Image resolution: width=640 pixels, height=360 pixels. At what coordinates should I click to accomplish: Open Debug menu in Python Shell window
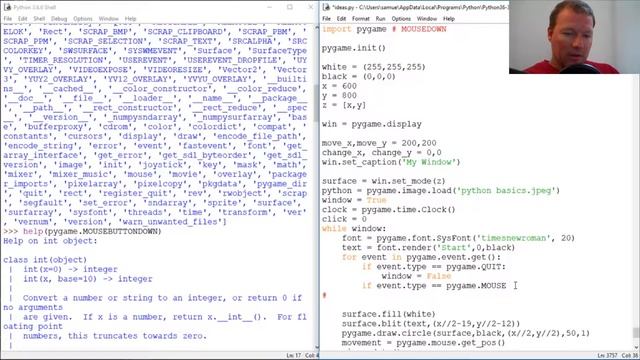click(x=59, y=19)
